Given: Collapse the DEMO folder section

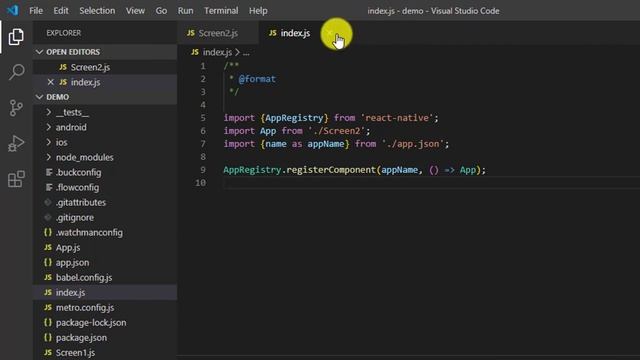Looking at the screenshot, I should tap(40, 97).
